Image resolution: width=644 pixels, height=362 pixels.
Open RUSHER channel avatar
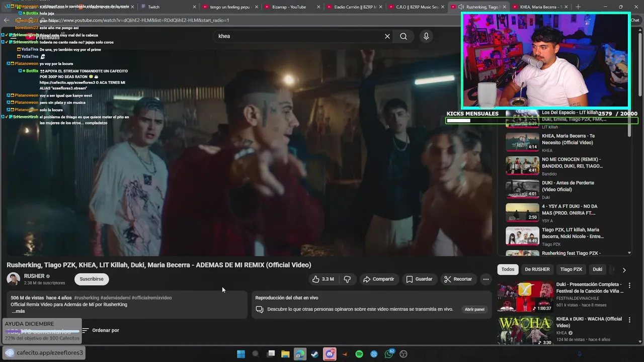(14, 279)
